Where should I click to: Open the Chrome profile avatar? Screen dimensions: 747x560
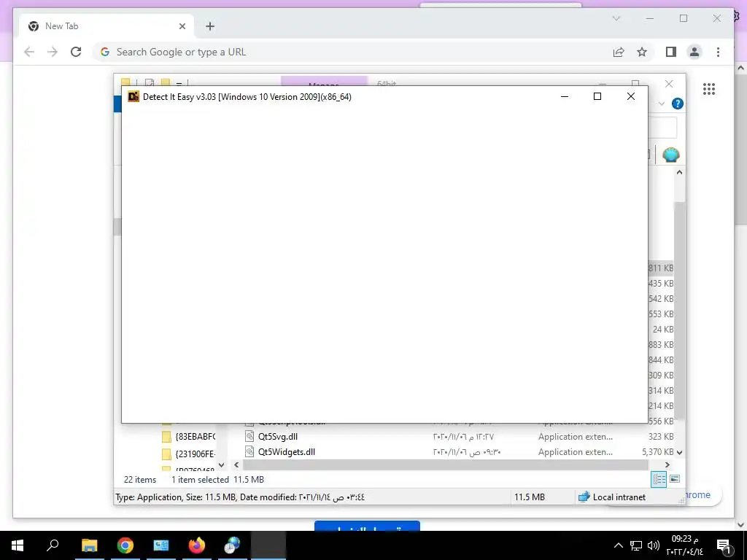tap(694, 52)
